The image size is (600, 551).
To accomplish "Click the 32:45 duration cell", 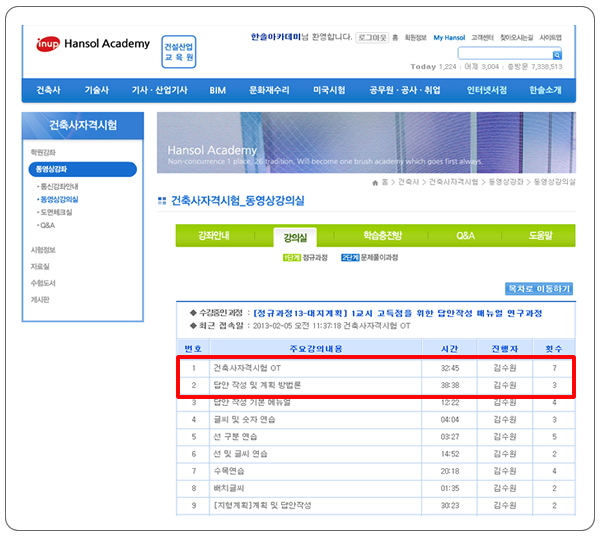I will tap(450, 368).
